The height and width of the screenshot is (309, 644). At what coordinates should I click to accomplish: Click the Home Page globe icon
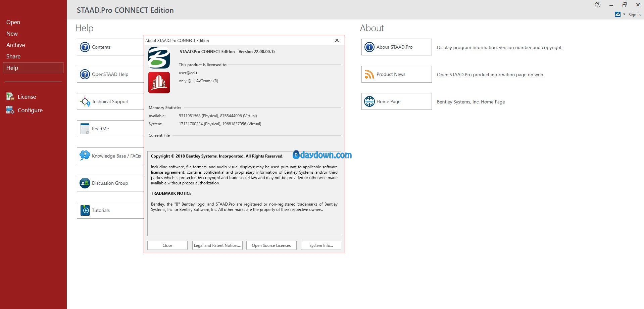click(369, 101)
